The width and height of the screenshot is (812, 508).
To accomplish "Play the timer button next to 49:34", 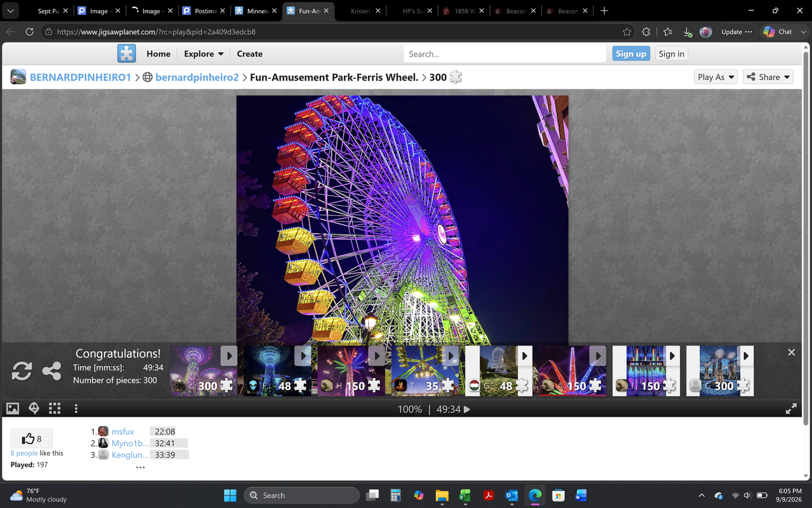I will [x=467, y=410].
